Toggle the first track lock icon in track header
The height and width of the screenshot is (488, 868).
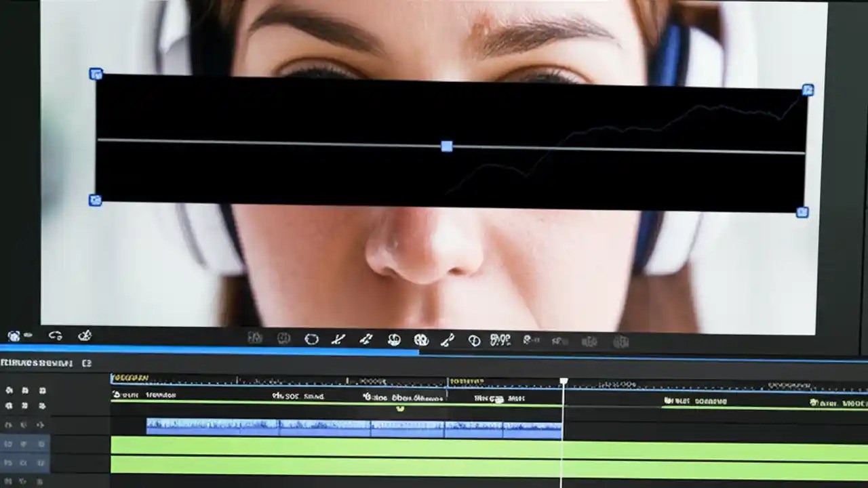[x=26, y=390]
